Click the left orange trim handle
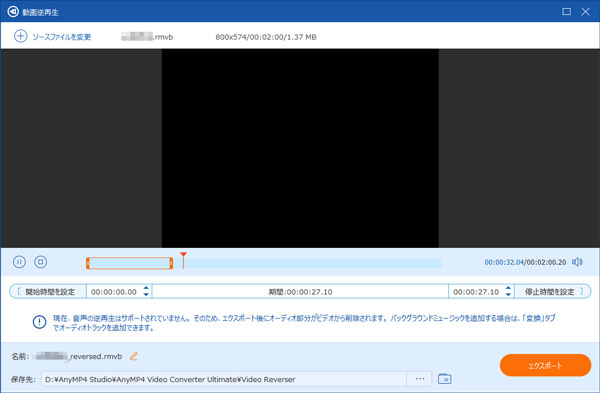This screenshot has height=393, width=600. [x=88, y=263]
